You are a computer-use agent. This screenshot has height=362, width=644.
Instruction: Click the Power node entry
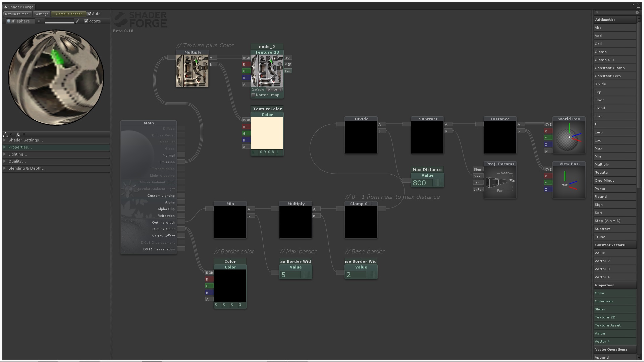point(615,189)
